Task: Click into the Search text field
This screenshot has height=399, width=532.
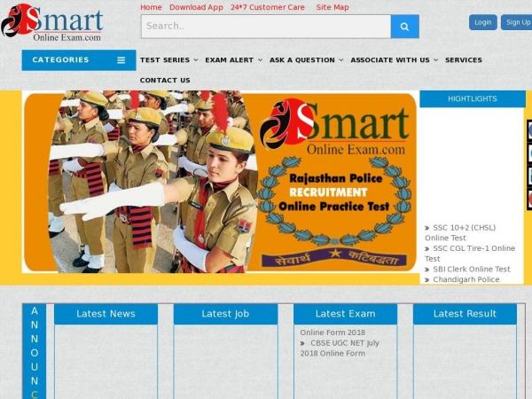Action: (x=266, y=27)
